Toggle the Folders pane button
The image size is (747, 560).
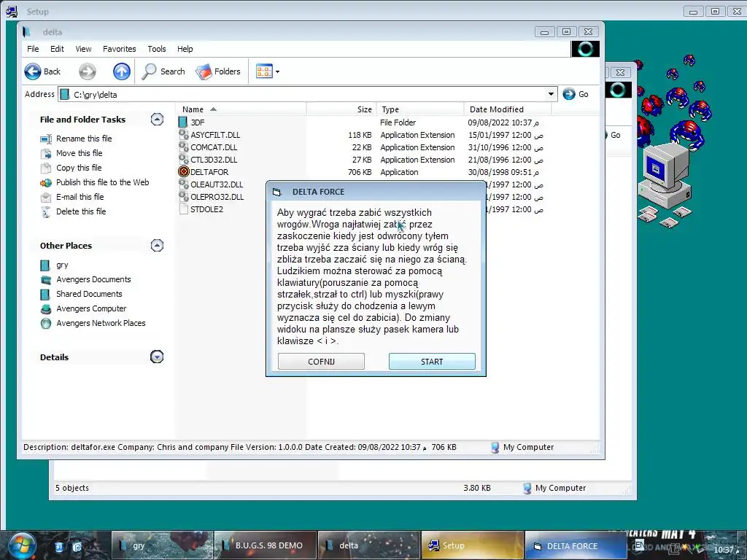point(218,71)
